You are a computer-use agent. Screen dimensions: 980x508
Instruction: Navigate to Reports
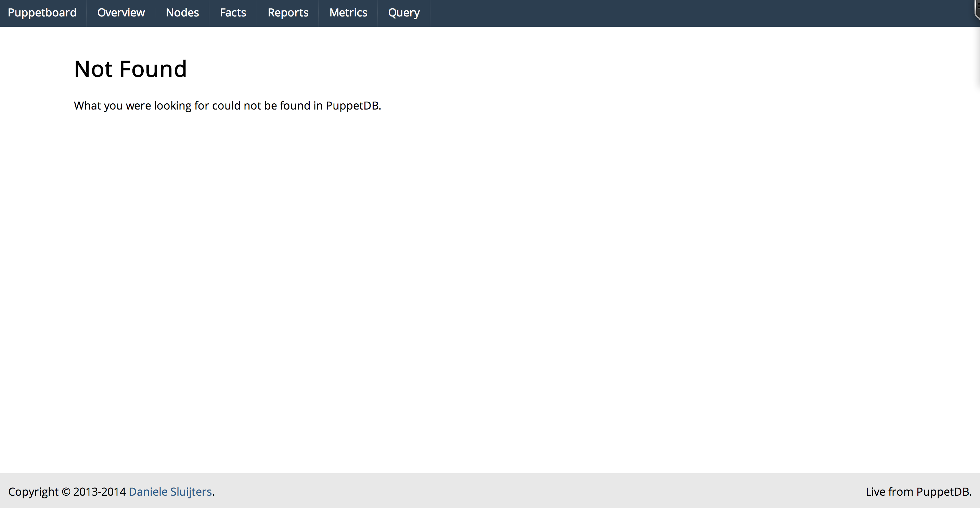point(288,13)
